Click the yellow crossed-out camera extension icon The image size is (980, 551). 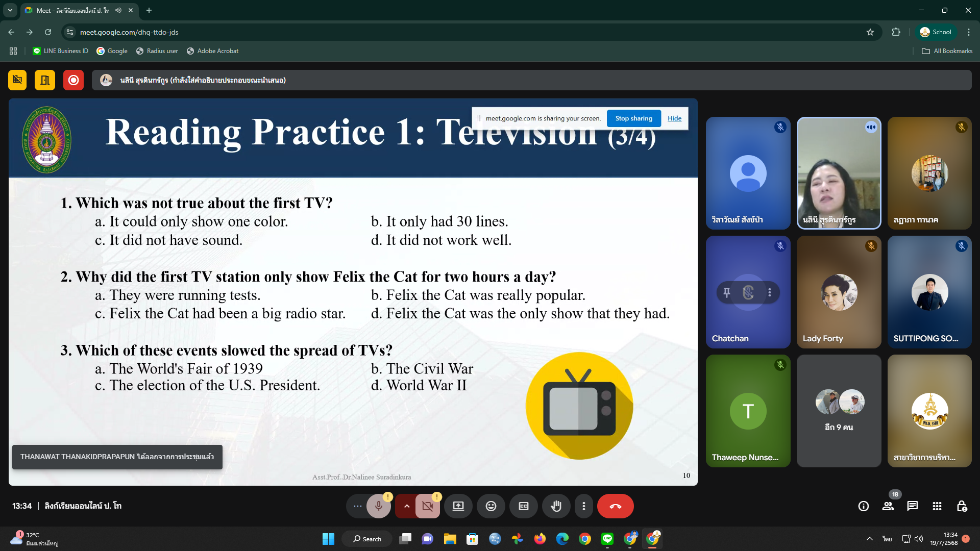(x=17, y=80)
